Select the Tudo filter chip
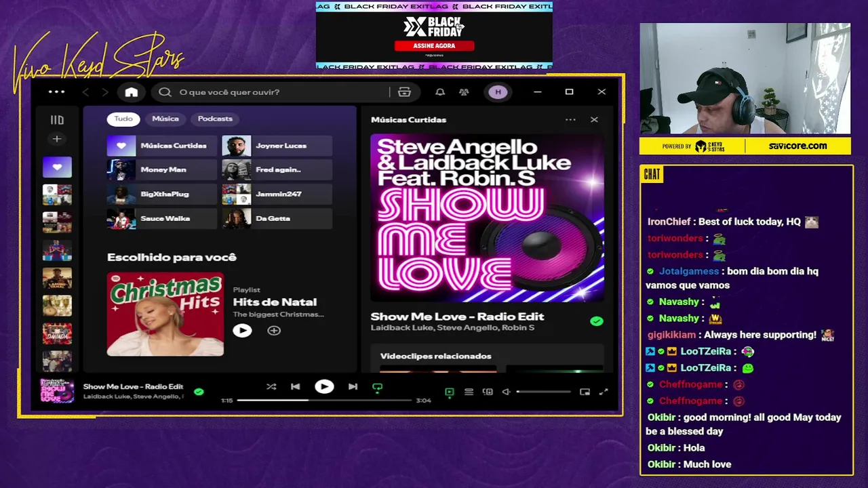Viewport: 868px width, 488px height. [x=123, y=119]
